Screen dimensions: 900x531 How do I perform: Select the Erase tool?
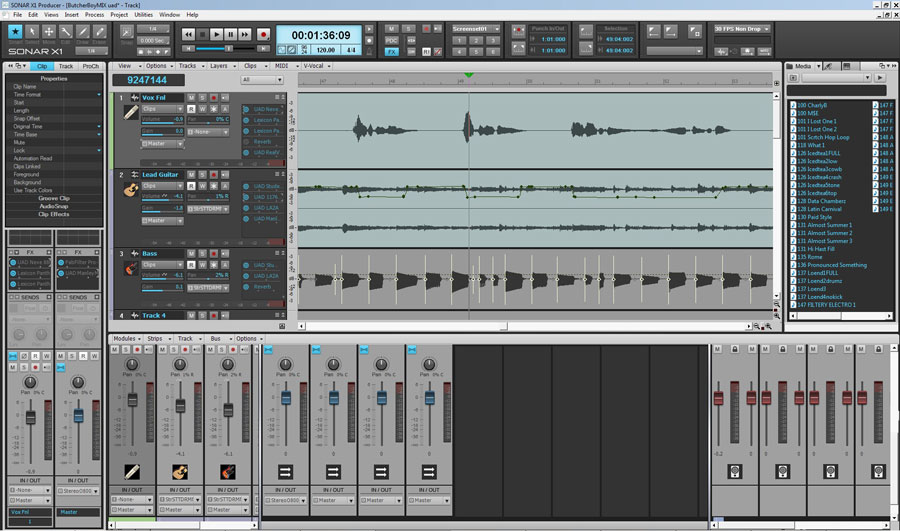pyautogui.click(x=100, y=32)
